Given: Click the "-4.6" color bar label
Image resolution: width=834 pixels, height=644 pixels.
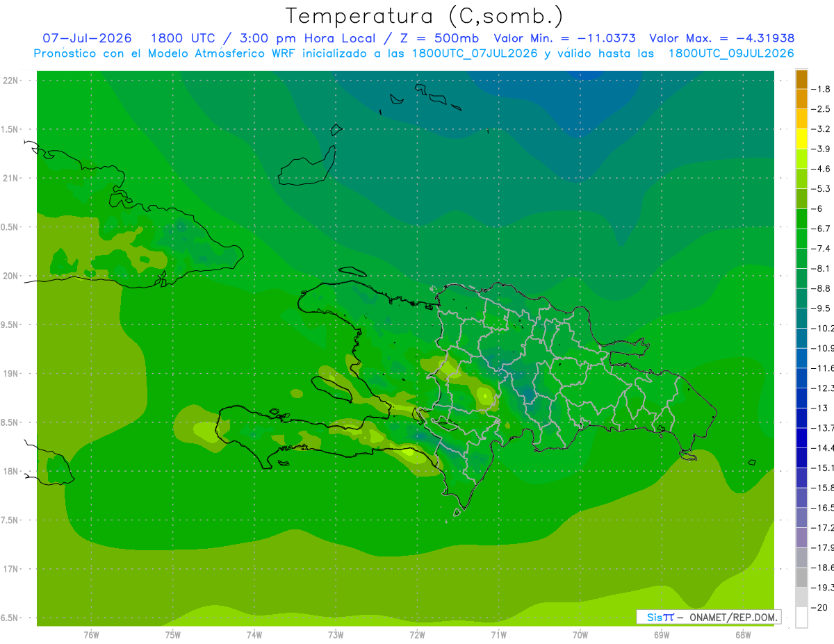Looking at the screenshot, I should [821, 169].
